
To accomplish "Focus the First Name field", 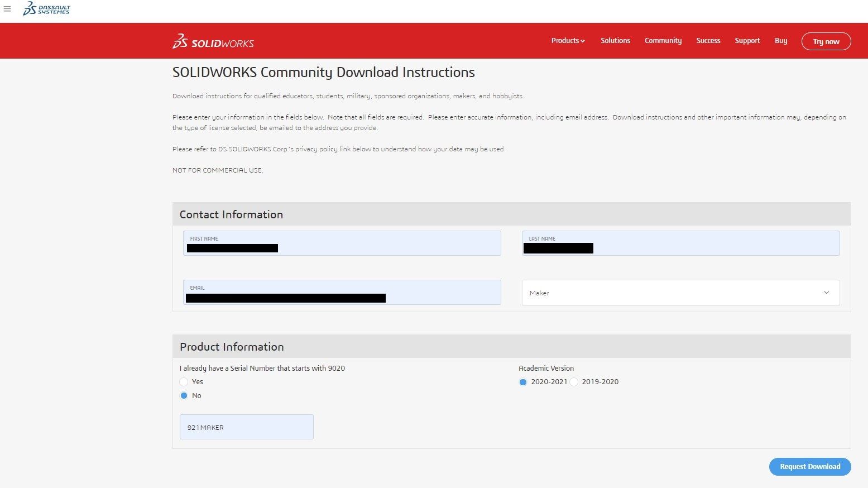I will (342, 243).
